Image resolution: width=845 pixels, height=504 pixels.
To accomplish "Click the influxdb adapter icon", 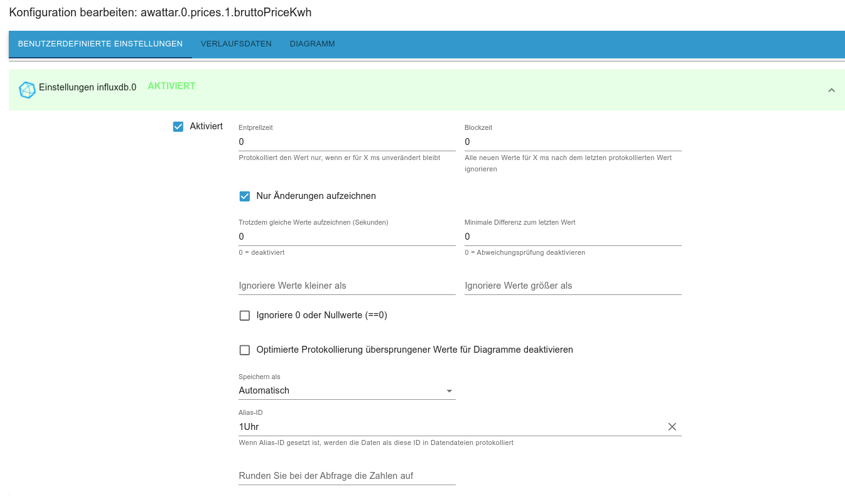I will click(x=27, y=90).
